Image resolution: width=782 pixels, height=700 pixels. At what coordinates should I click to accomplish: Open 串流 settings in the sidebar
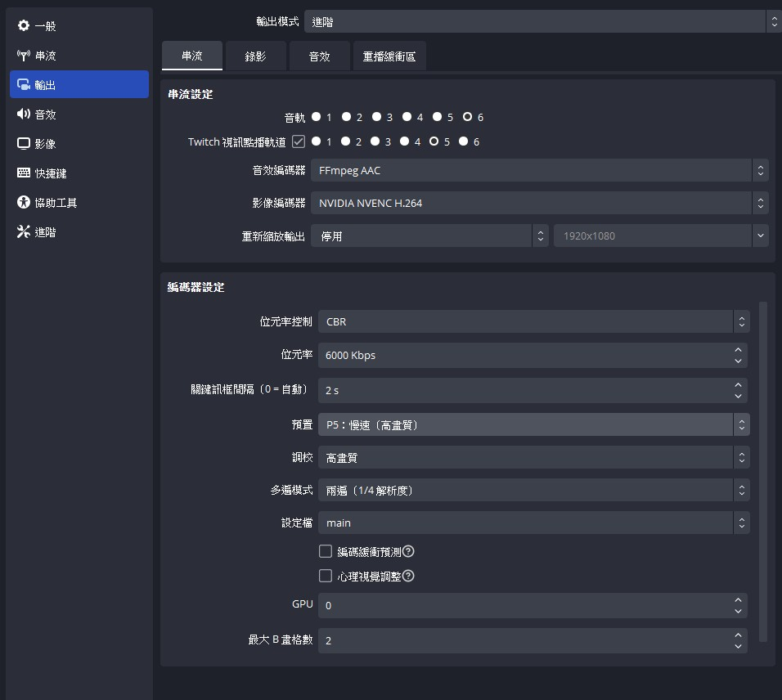pos(79,56)
